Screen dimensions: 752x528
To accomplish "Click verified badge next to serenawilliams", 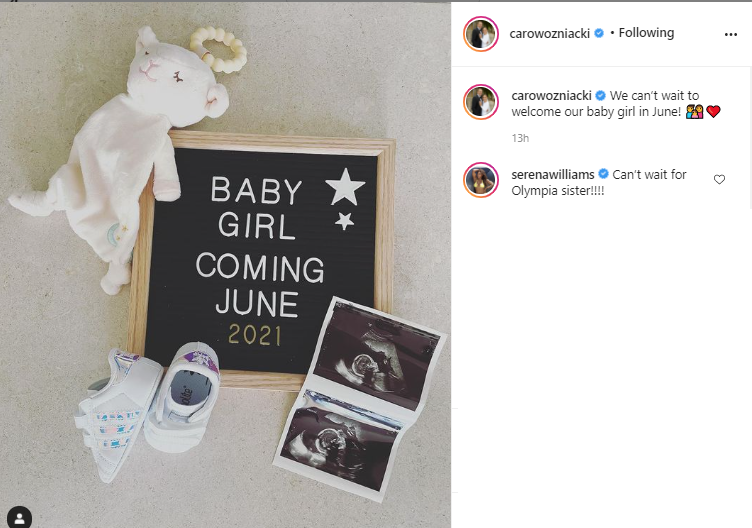I will pyautogui.click(x=603, y=174).
